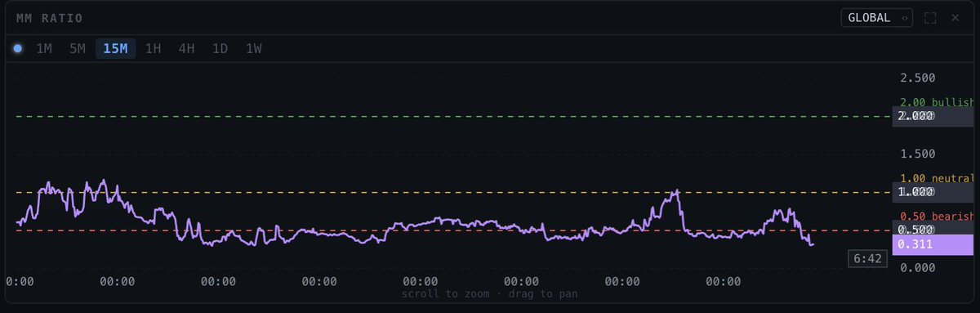Viewport: 980px width, 313px height.
Task: Open the GLOBAL dropdown selector
Action: coord(876,17)
